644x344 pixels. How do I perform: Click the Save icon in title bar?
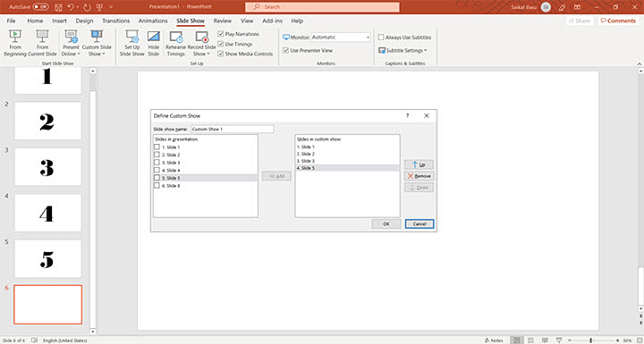(58, 7)
